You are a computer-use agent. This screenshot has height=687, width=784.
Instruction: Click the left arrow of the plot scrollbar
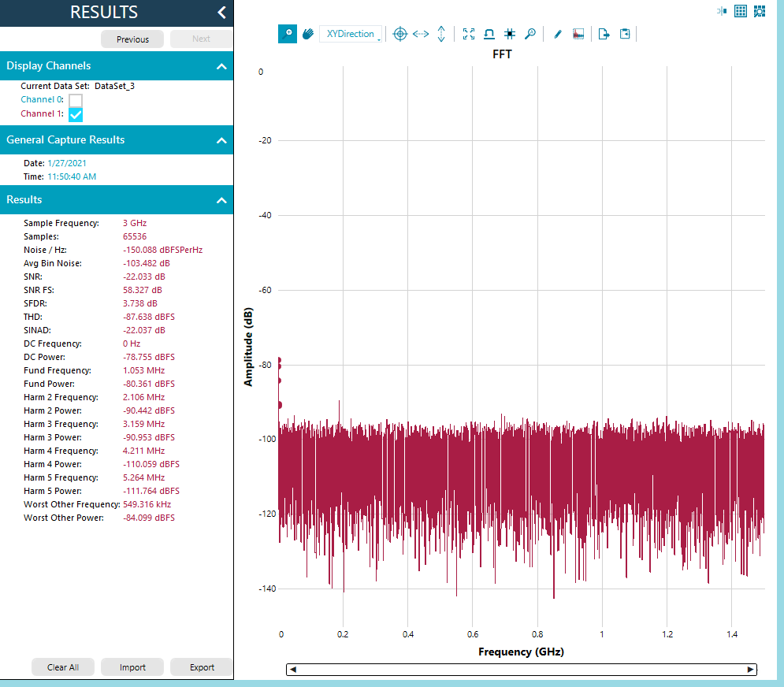point(293,670)
